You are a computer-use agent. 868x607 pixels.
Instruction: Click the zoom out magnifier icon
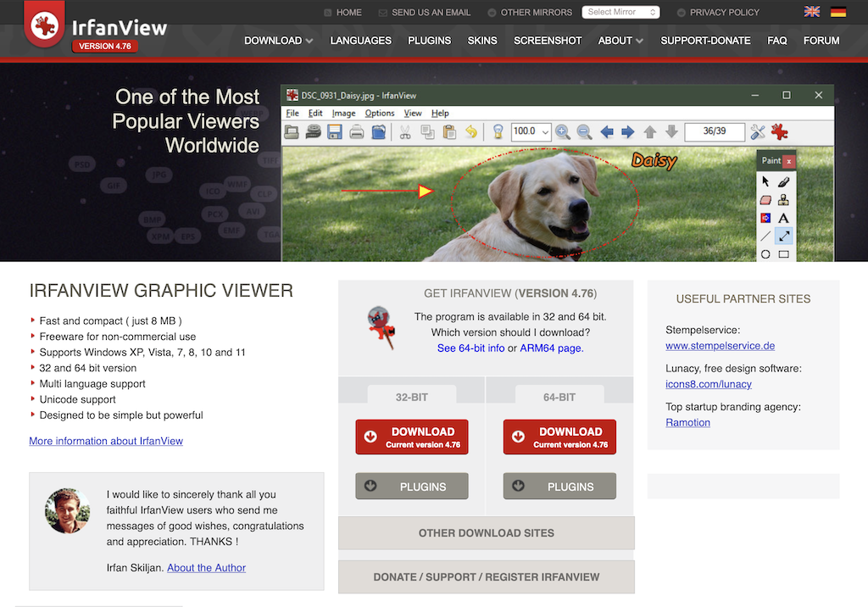tap(584, 131)
